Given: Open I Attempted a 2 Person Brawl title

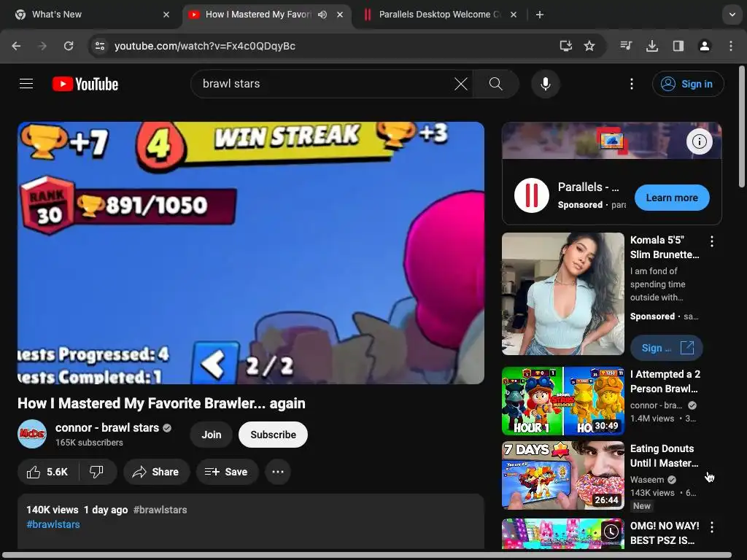Looking at the screenshot, I should coord(665,381).
